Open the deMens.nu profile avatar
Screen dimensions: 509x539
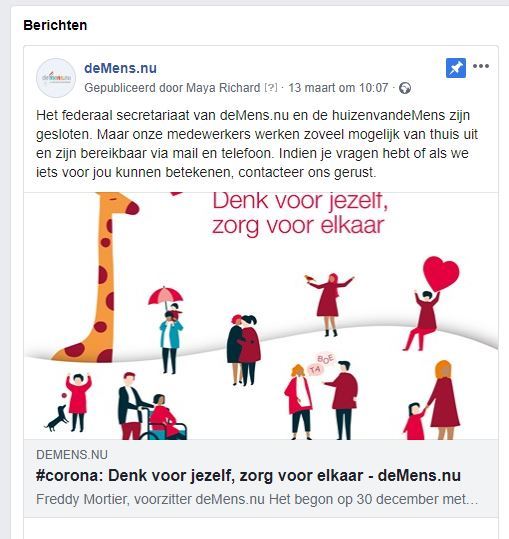[56, 78]
